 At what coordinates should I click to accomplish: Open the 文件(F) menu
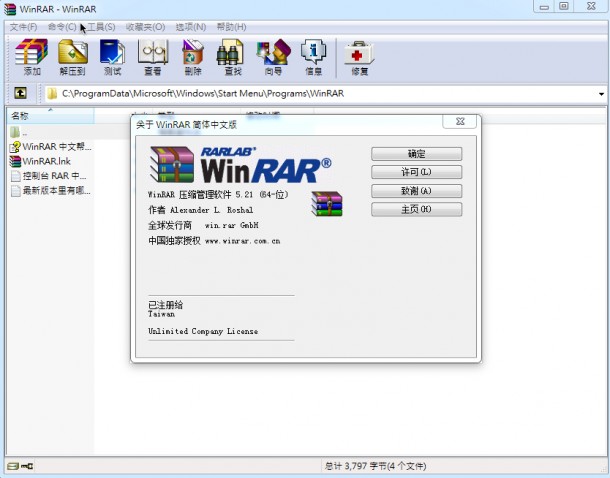pyautogui.click(x=23, y=27)
